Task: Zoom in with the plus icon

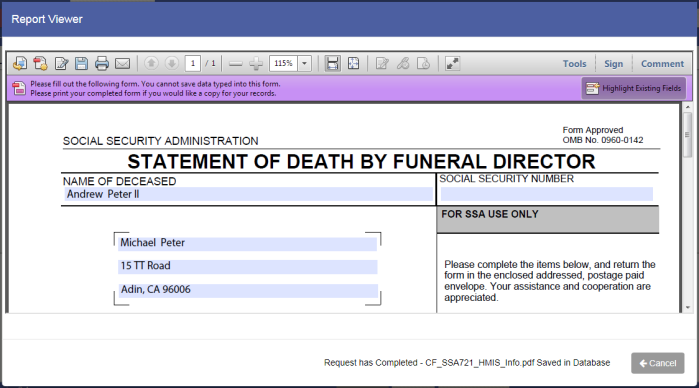Action: click(256, 64)
